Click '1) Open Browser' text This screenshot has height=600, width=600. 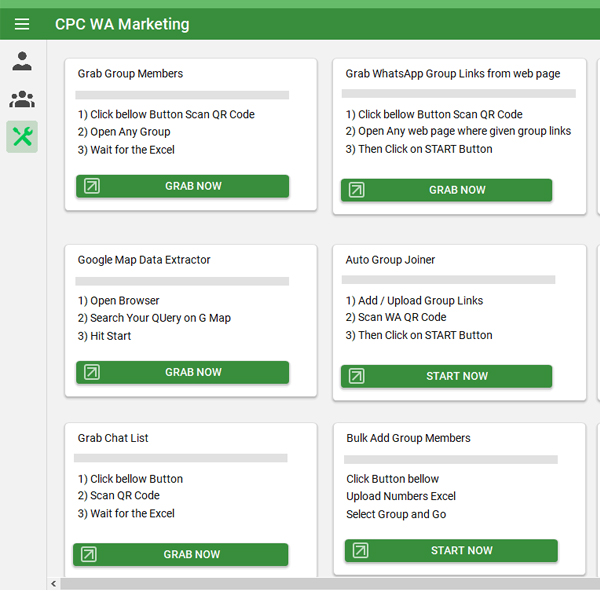(118, 301)
